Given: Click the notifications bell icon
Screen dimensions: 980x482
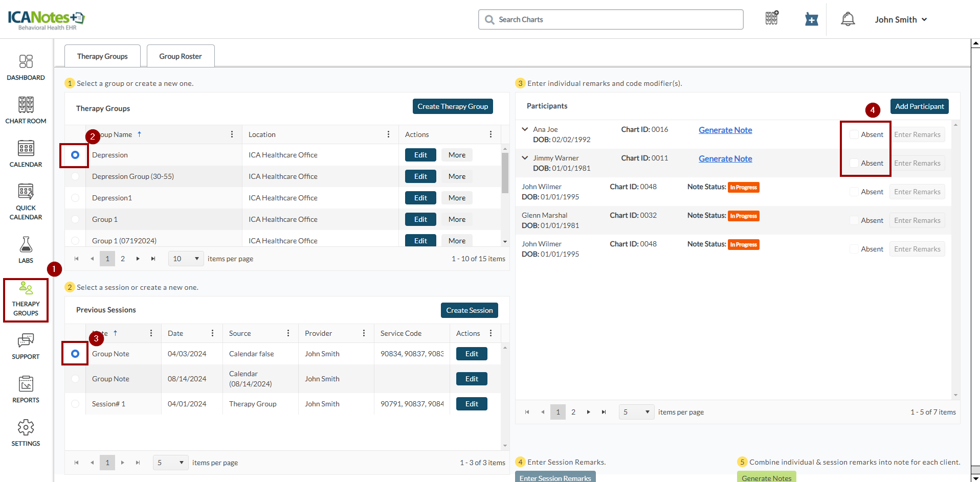Looking at the screenshot, I should click(x=848, y=19).
